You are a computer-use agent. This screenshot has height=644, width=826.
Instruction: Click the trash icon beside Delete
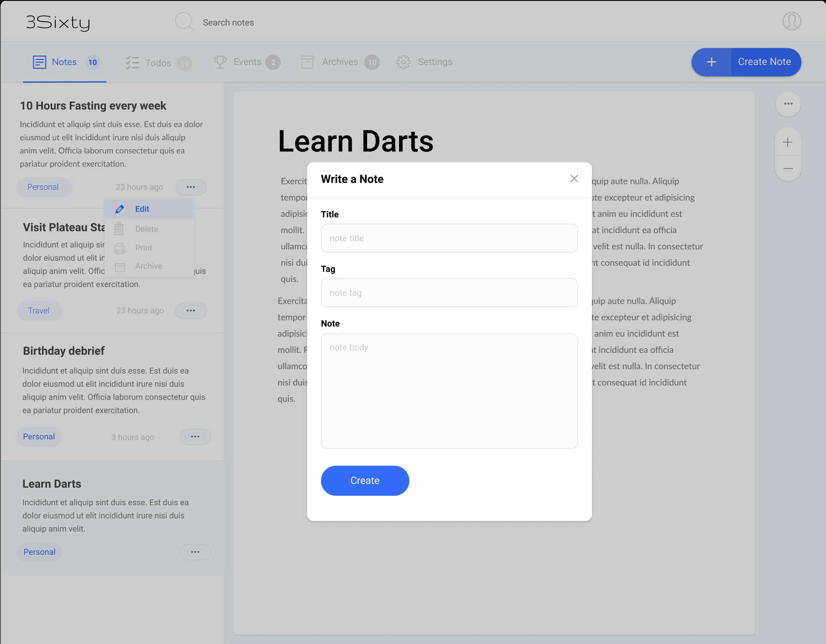click(119, 229)
